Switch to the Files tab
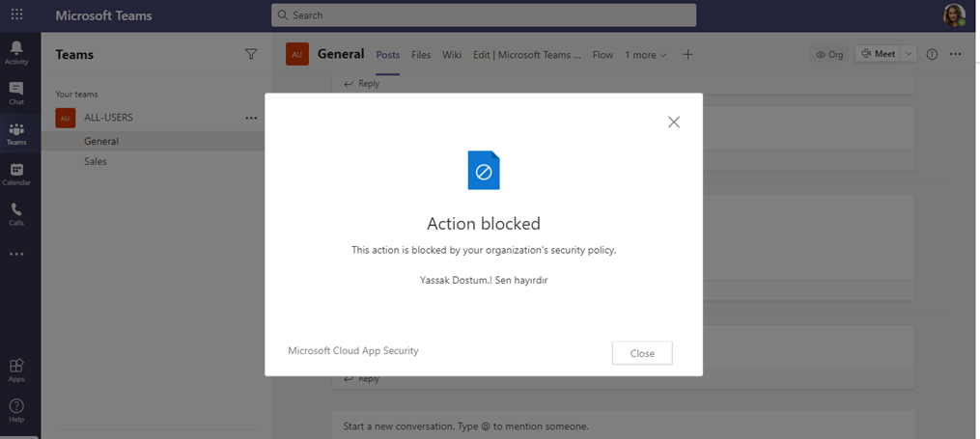The image size is (980, 439). 421,55
